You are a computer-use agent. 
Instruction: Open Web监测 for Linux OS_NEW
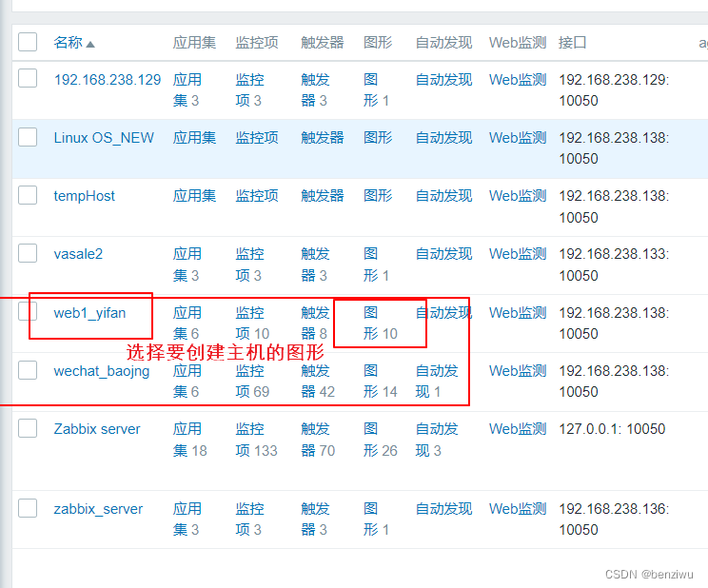(518, 138)
